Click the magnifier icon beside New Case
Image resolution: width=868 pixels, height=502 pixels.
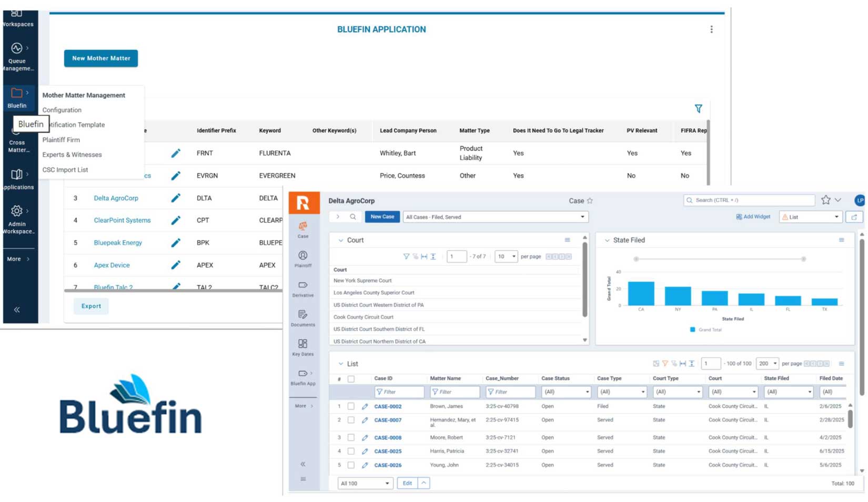[x=353, y=217]
